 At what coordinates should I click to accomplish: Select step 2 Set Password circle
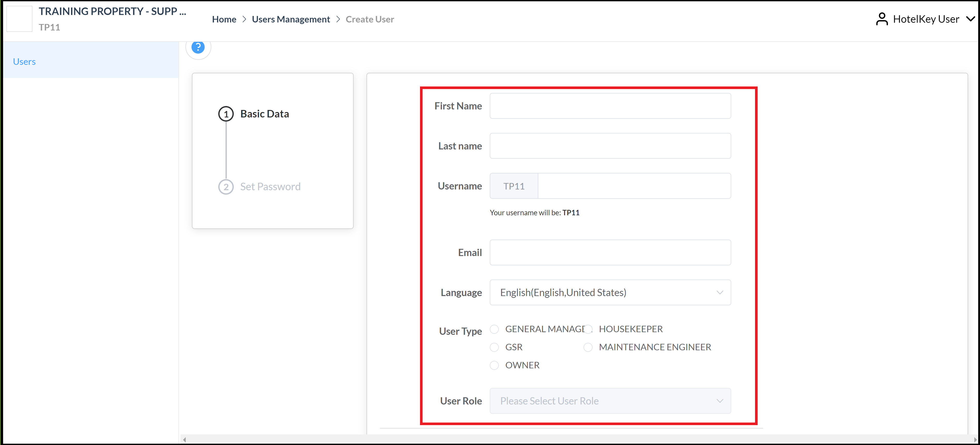[226, 187]
